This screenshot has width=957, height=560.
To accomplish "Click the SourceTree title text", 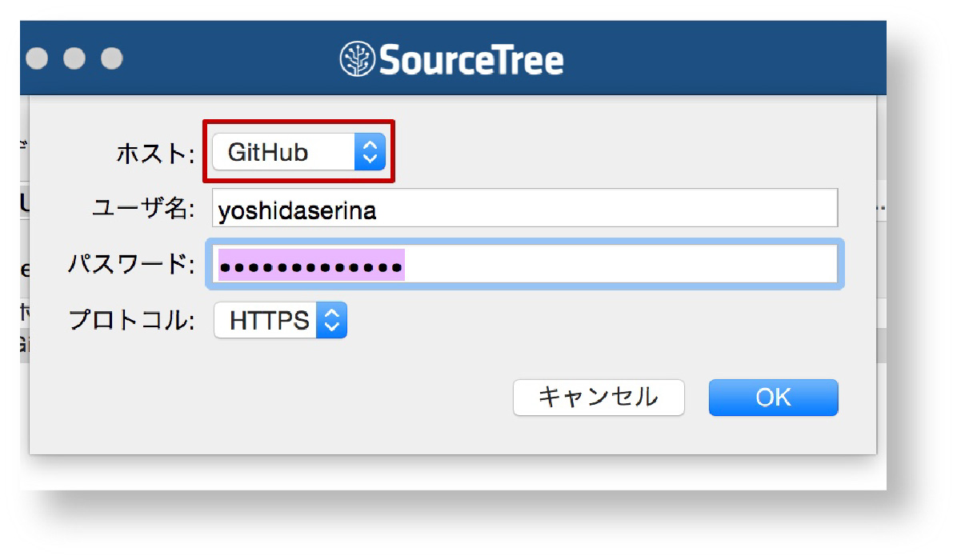I will pos(471,60).
